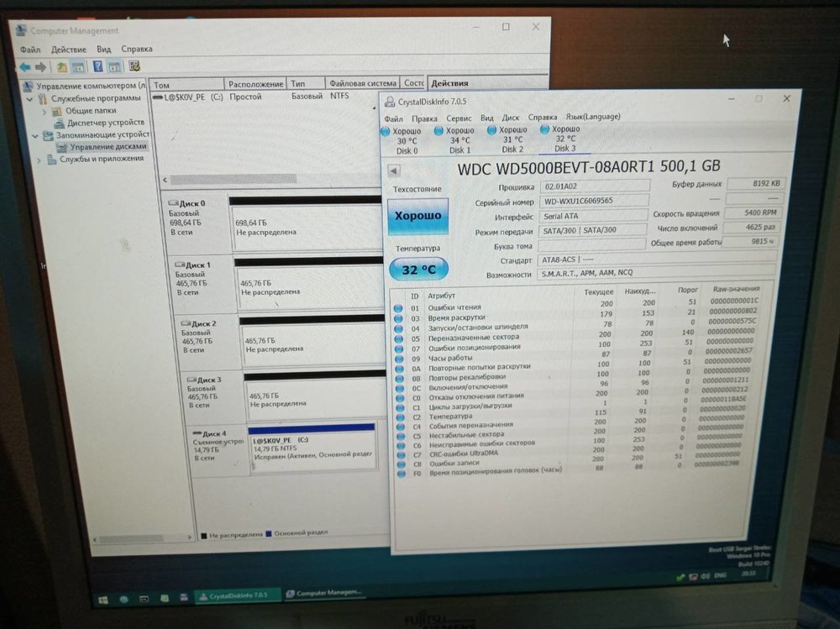Select Disk 1 status icon at 34 °C
The height and width of the screenshot is (629, 840).
438,131
